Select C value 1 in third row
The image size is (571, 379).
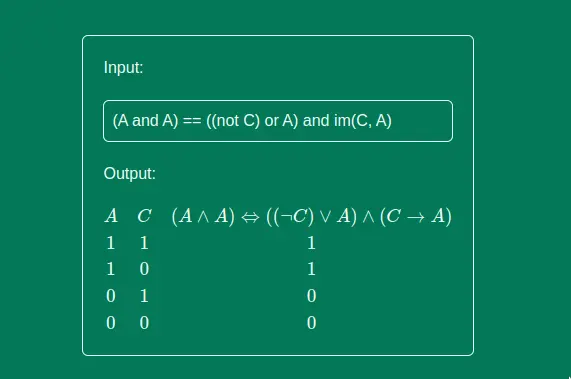144,296
